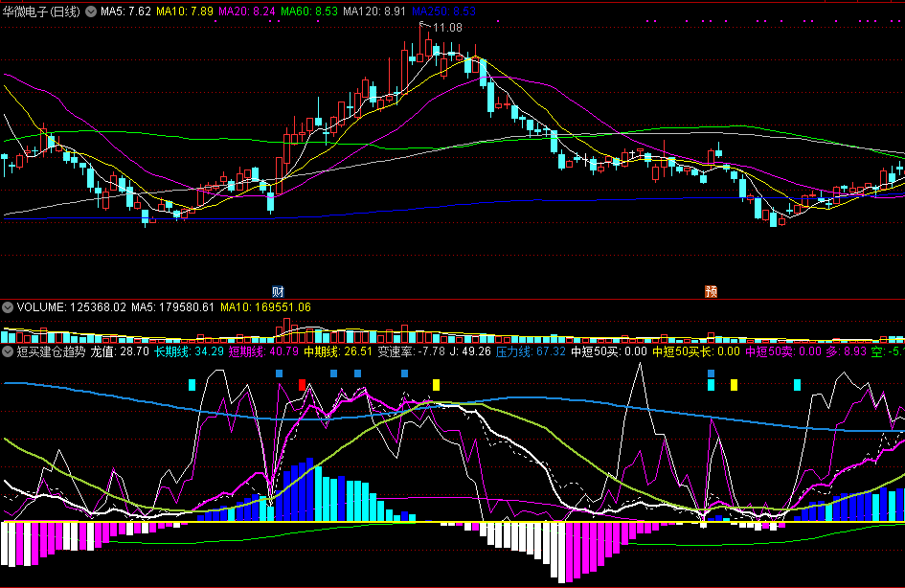Open the VOLUME panel dropdown arrow
The image size is (905, 588).
coord(8,307)
